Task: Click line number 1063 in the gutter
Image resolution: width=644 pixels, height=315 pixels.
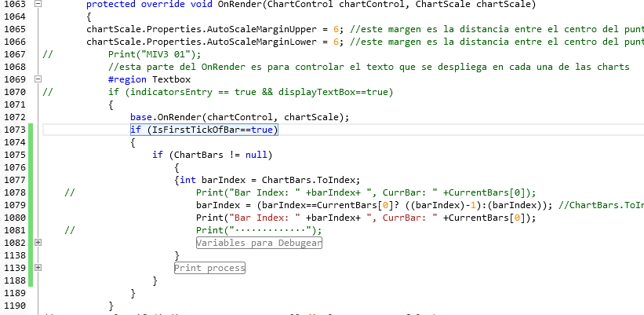Action: click(14, 4)
